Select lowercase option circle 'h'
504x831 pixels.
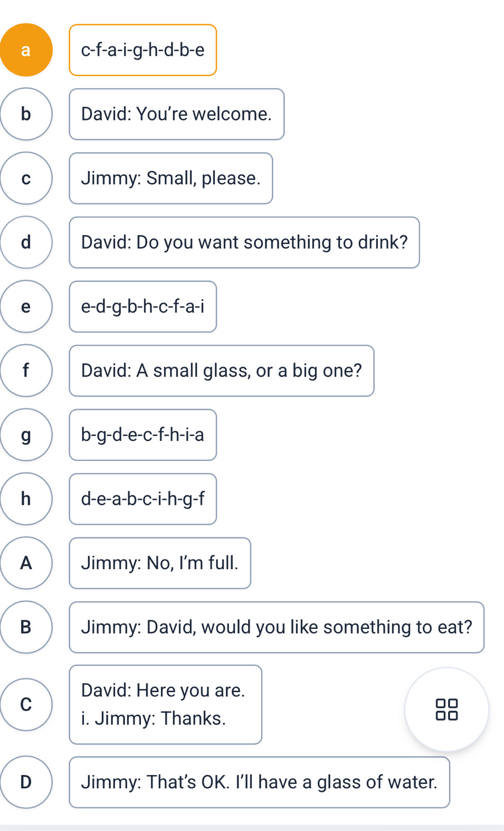coord(26,499)
